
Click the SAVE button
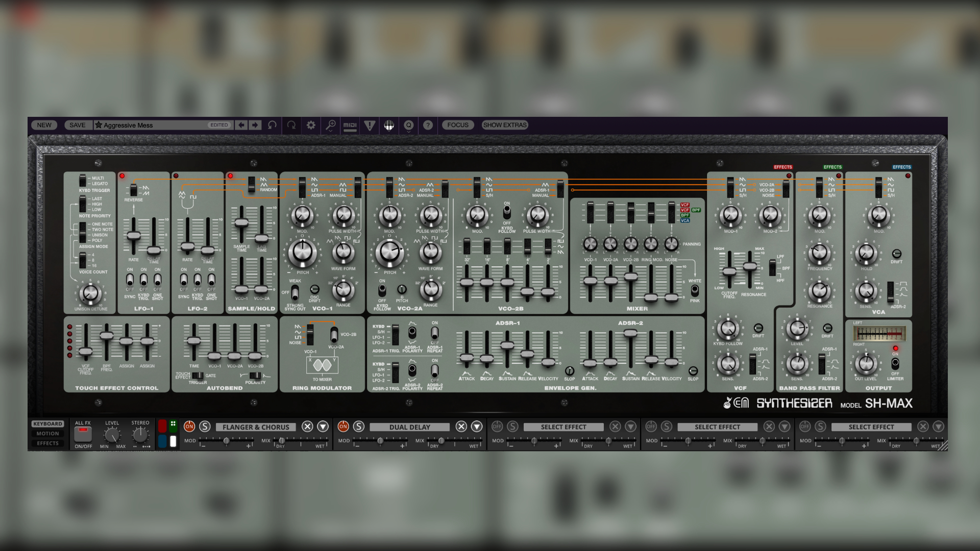(78, 125)
